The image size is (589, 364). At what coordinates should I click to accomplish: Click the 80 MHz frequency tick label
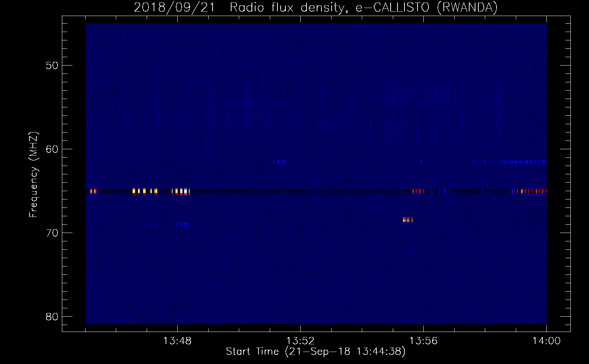[x=52, y=317]
